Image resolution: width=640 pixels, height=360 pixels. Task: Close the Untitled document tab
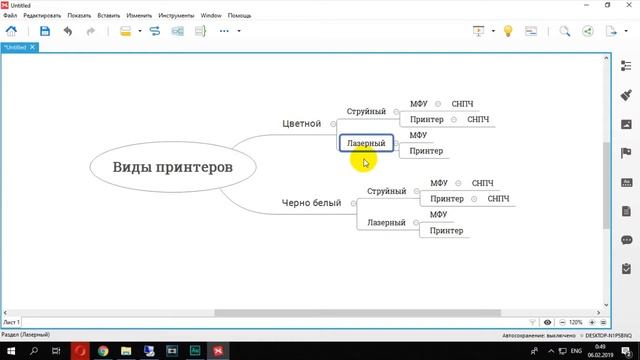tap(32, 47)
